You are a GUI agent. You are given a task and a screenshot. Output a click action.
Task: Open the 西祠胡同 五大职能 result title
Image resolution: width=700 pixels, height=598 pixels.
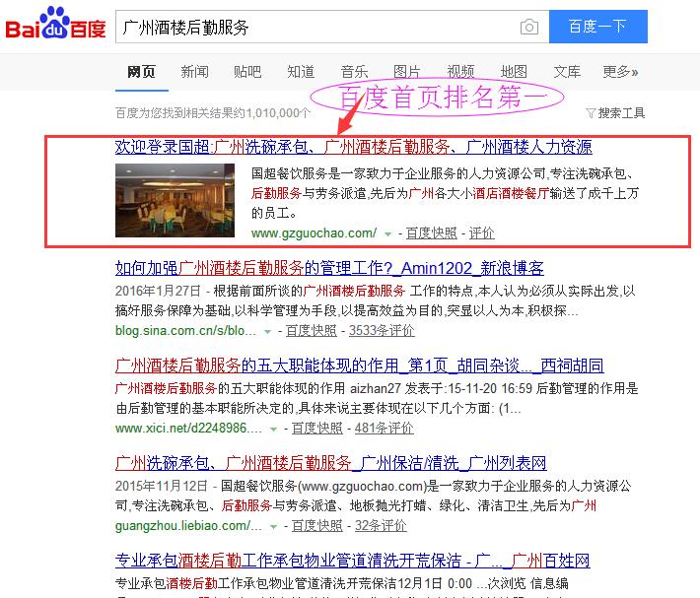coord(360,365)
